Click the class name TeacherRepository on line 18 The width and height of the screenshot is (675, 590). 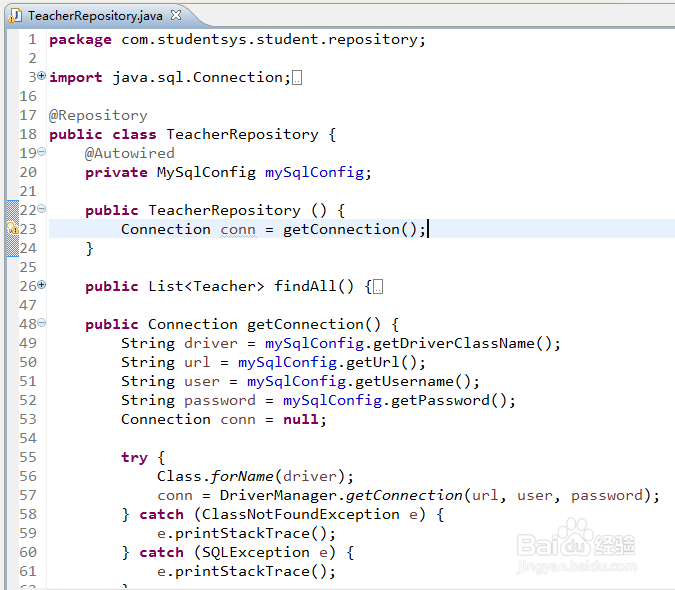point(242,134)
